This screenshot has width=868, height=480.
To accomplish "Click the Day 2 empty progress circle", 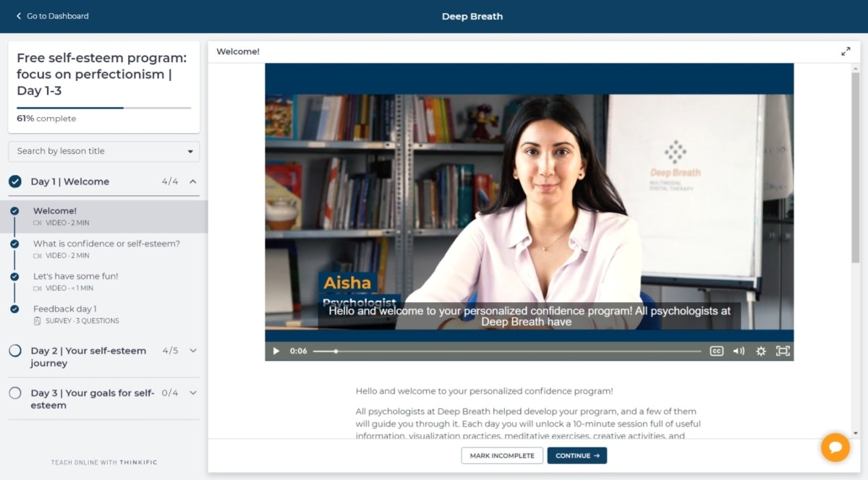I will point(15,351).
